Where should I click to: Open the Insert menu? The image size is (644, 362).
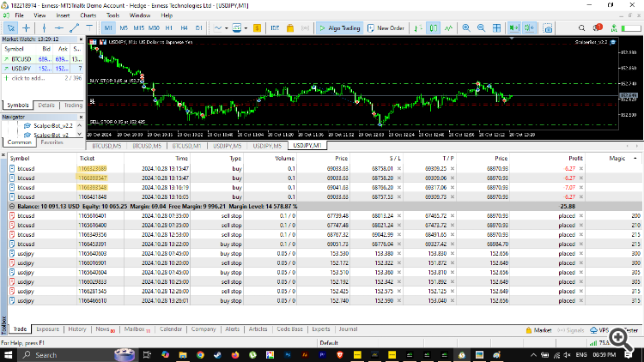click(63, 15)
